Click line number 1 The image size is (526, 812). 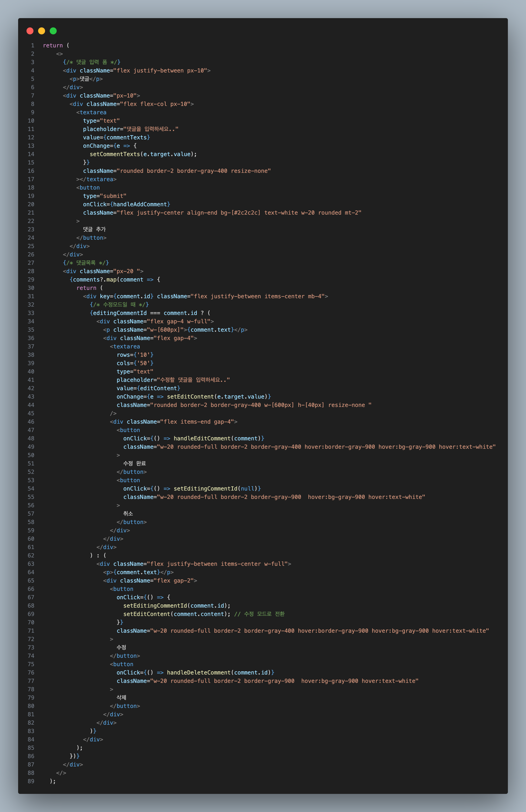pos(33,45)
